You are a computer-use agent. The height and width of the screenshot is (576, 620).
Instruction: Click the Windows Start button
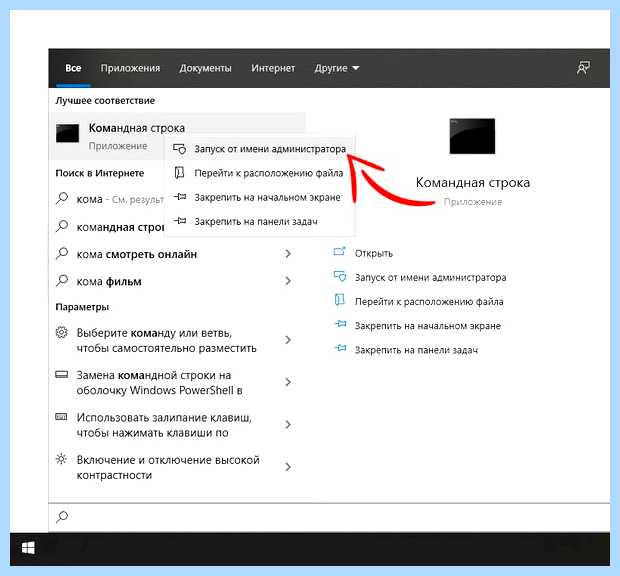point(28,548)
